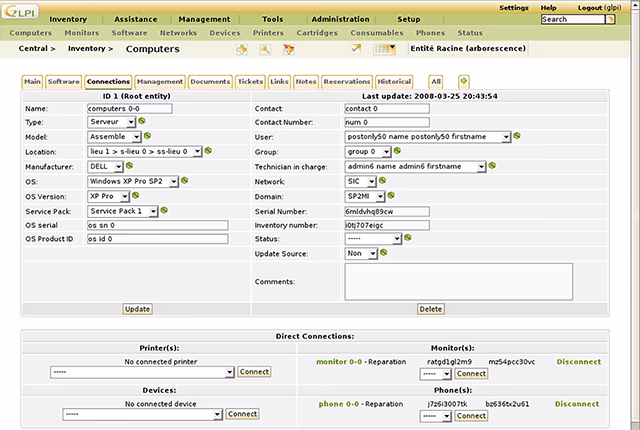Image resolution: width=640 pixels, height=430 pixels.
Task: Click green edit icon next to Model
Action: point(147,135)
